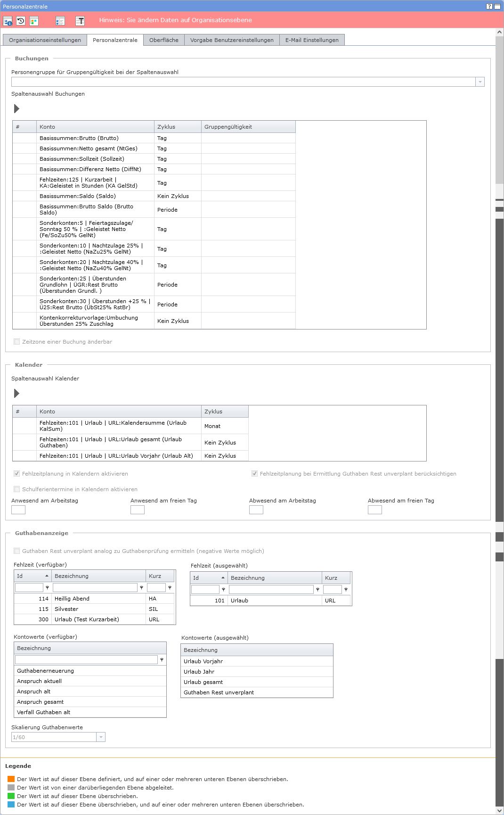504x815 pixels.
Task: Open the E-Mail Einstellungen tab
Action: point(312,40)
